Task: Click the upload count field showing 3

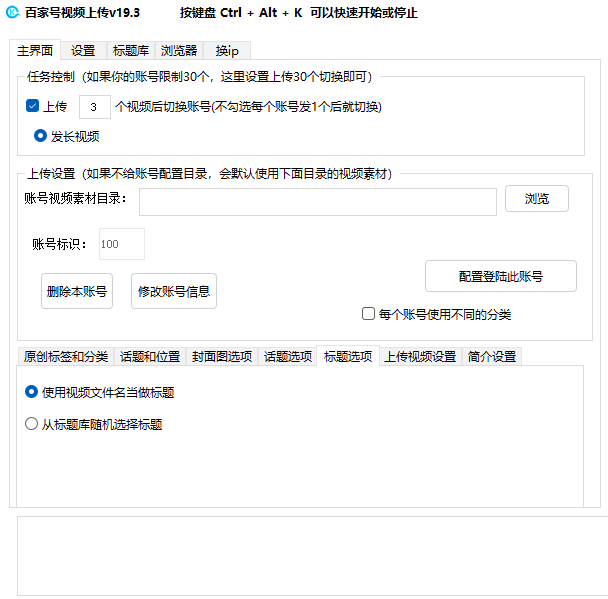Action: click(x=95, y=107)
